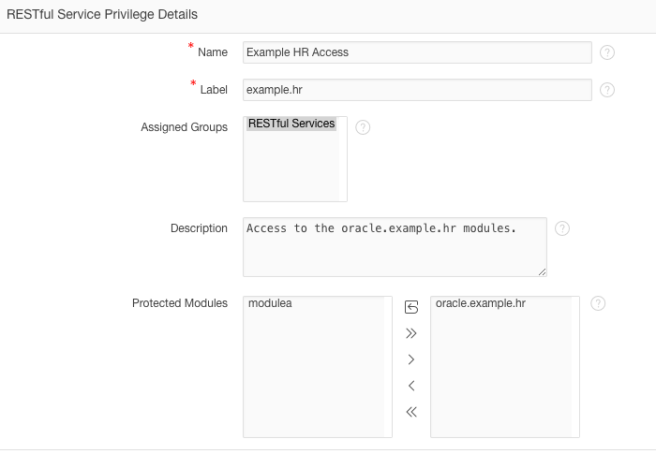Image resolution: width=656 pixels, height=454 pixels.
Task: Show help for the Description field
Action: click(562, 228)
